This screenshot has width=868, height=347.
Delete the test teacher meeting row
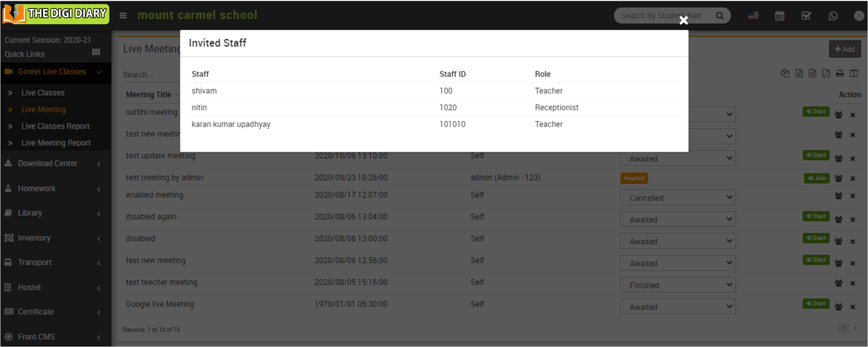coord(853,283)
